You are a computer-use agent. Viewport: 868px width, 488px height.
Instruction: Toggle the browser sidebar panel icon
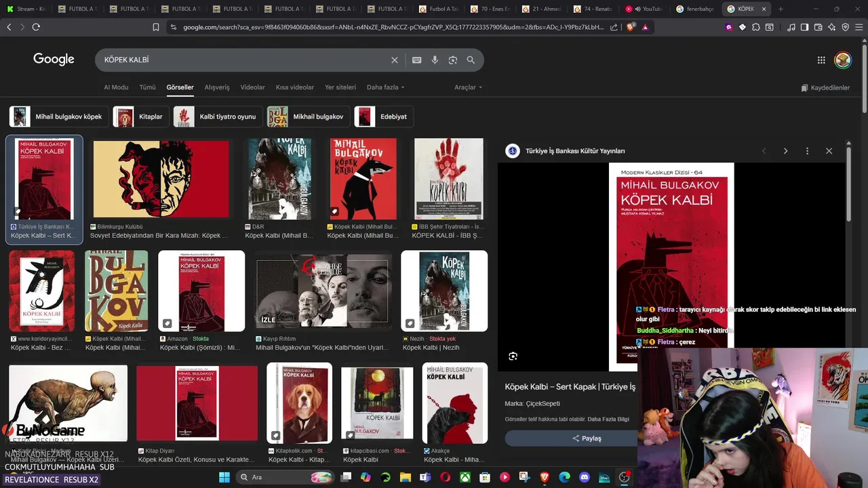804,27
